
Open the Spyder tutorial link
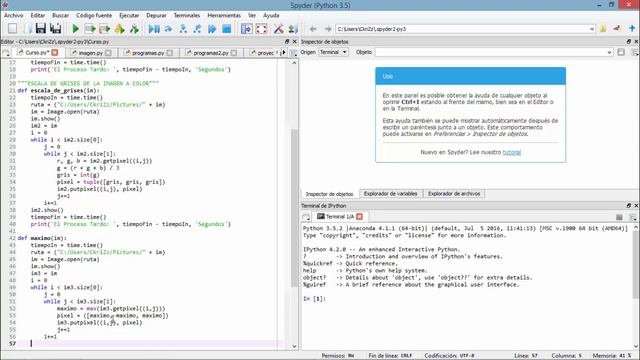[x=511, y=152]
